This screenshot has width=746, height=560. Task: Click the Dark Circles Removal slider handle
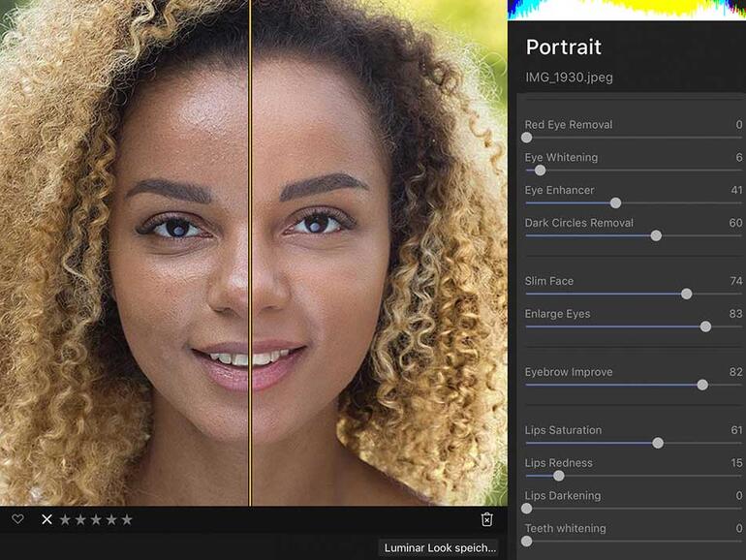pyautogui.click(x=656, y=235)
